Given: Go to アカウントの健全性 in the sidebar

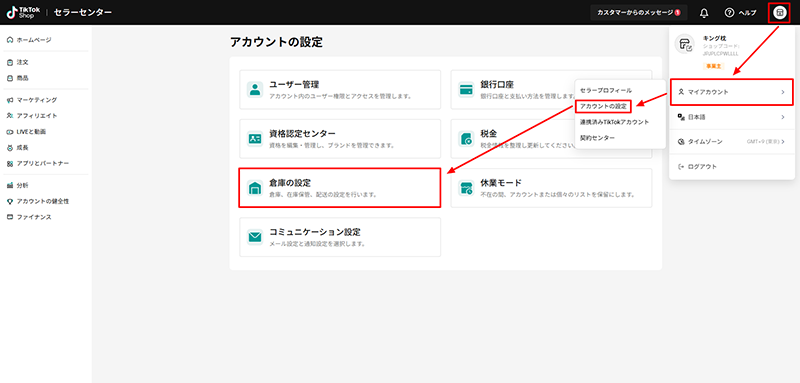Looking at the screenshot, I should (x=44, y=201).
